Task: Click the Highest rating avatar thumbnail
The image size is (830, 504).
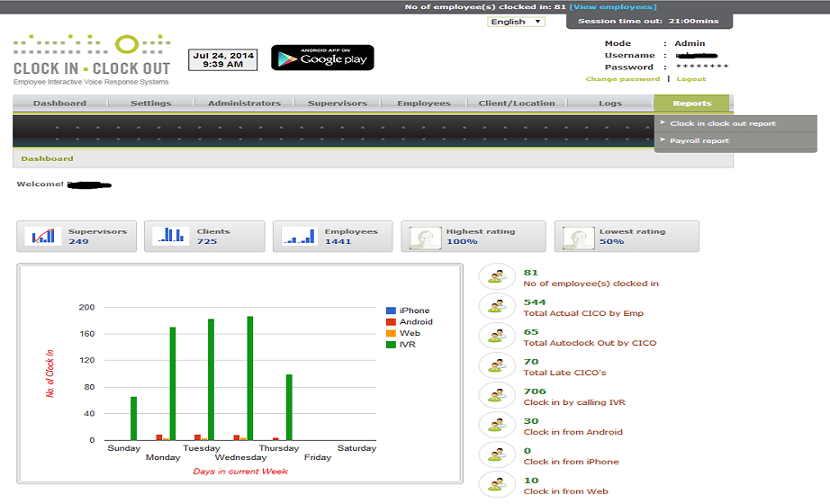Action: tap(423, 237)
